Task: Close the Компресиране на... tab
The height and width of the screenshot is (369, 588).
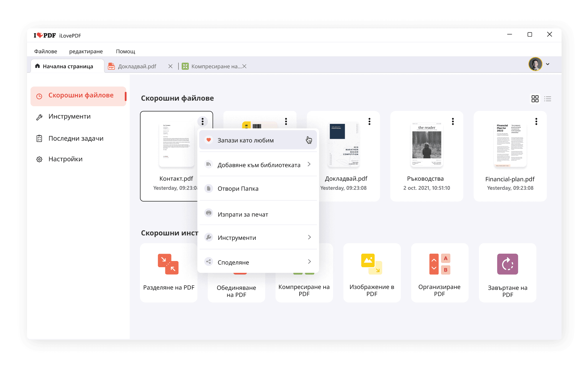Action: [244, 66]
